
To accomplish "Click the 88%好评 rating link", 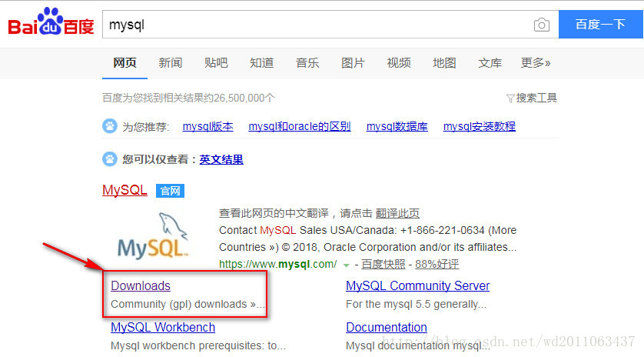I will point(437,264).
